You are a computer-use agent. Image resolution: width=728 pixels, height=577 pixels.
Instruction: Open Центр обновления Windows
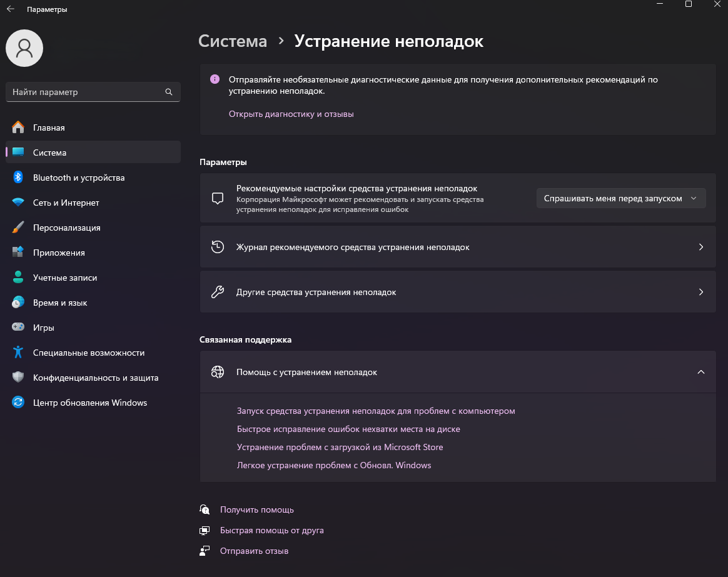[89, 403]
